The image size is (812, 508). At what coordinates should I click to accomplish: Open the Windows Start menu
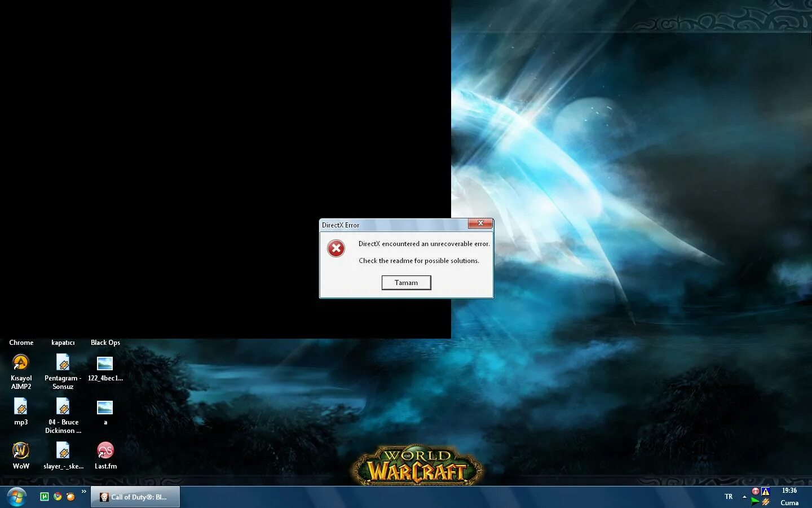pyautogui.click(x=17, y=497)
